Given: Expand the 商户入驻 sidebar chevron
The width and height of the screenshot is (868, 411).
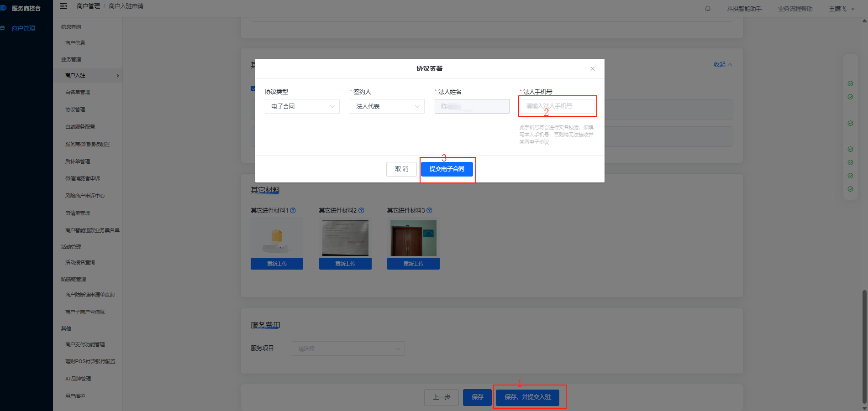Looking at the screenshot, I should [118, 76].
